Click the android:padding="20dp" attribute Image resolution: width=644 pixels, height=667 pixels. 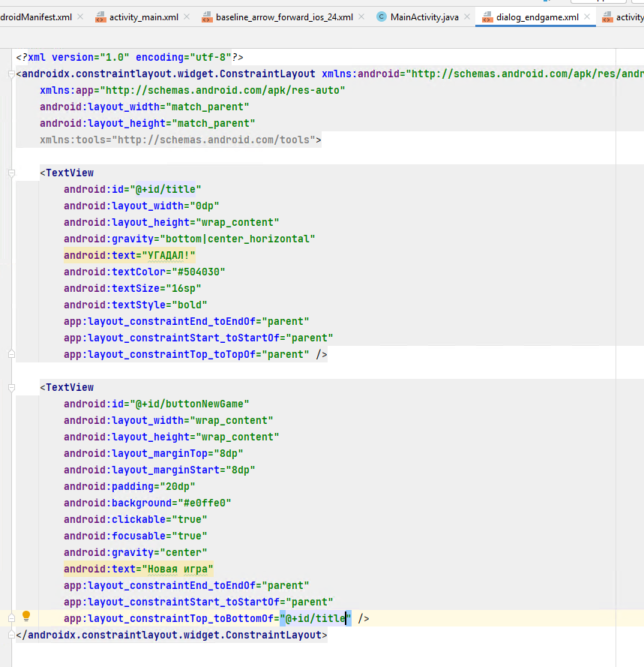(x=129, y=487)
